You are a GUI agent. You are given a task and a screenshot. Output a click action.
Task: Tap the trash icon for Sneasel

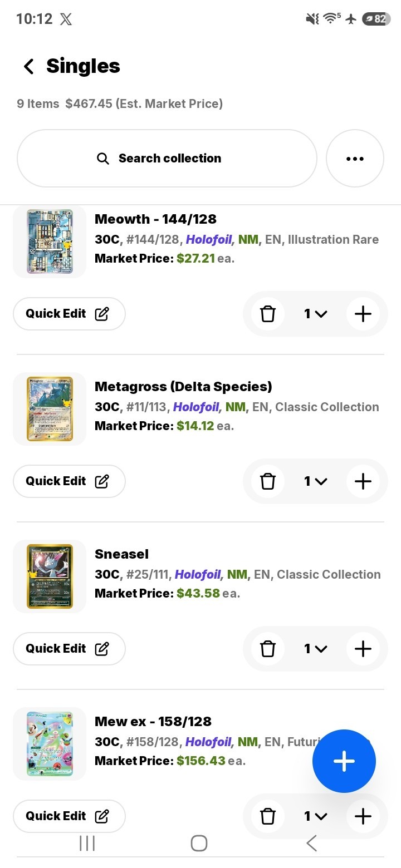(268, 649)
